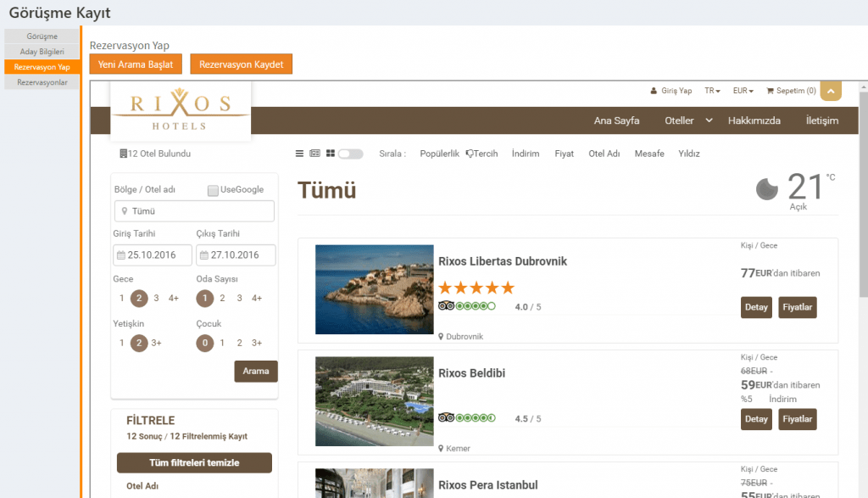Open Ana Sayfa in navigation bar
868x498 pixels.
(x=616, y=120)
